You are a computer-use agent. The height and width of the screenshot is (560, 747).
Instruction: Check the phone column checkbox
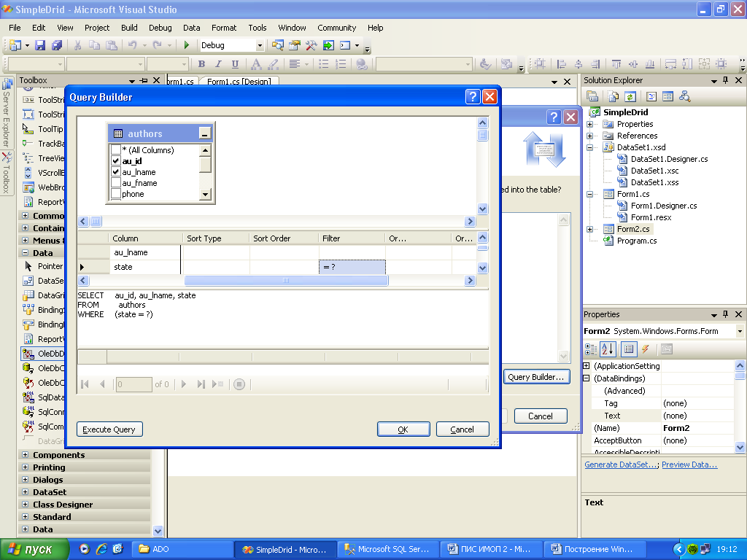click(x=116, y=194)
